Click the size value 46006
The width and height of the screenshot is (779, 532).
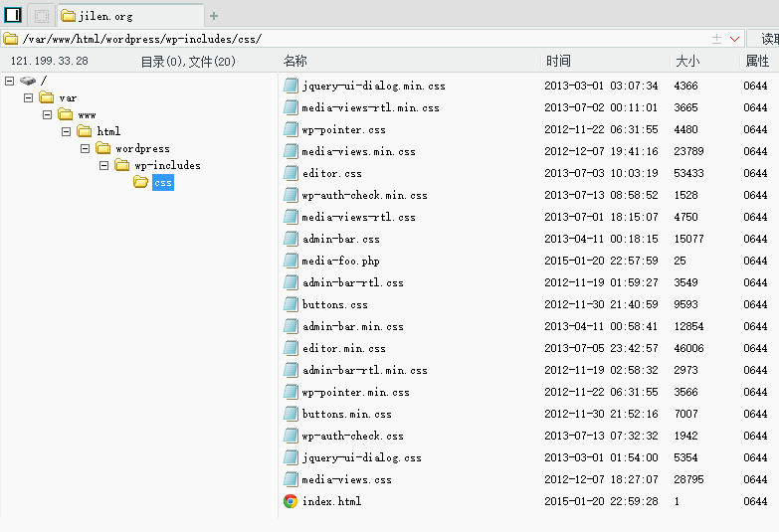[688, 348]
